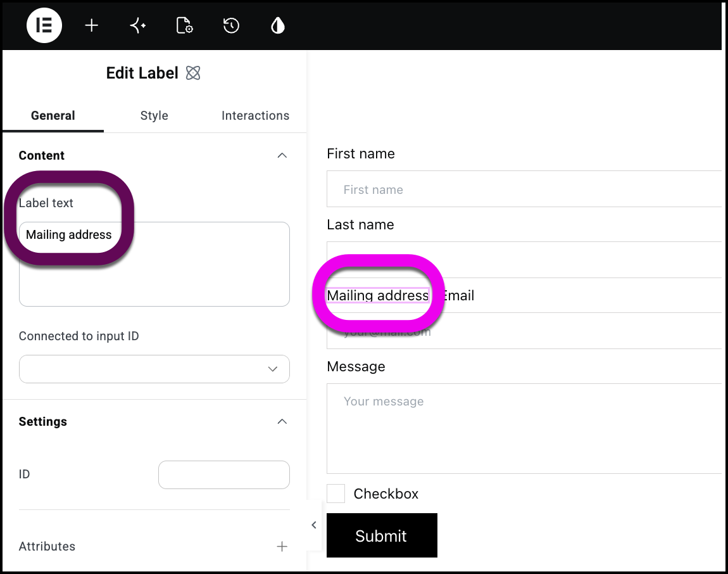Open the revision history clock icon
The height and width of the screenshot is (574, 728).
tap(231, 25)
